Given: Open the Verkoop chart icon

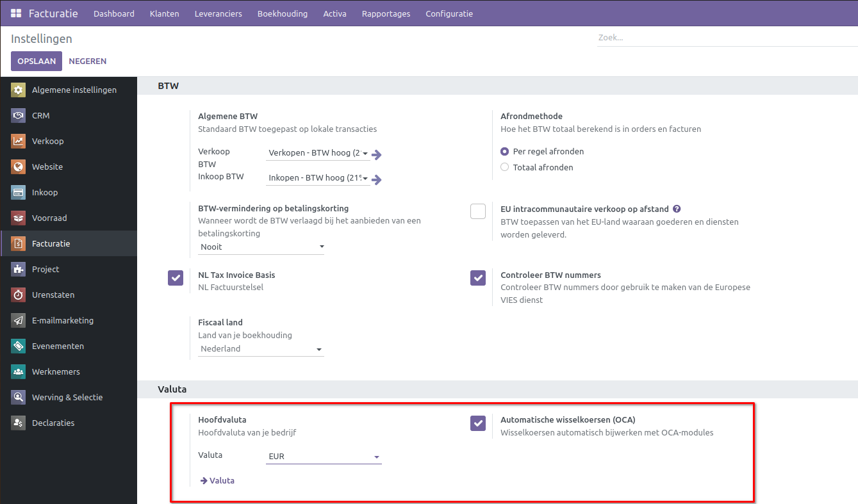Looking at the screenshot, I should [x=19, y=142].
